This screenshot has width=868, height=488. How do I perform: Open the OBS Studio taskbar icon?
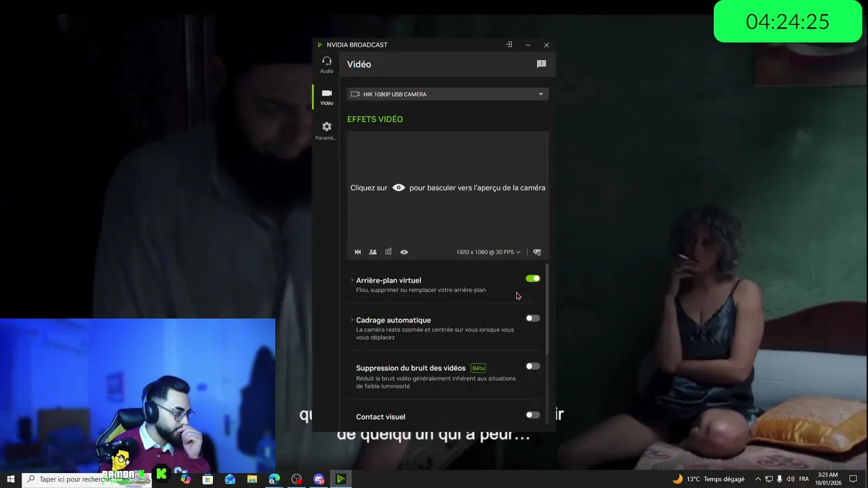pyautogui.click(x=296, y=479)
